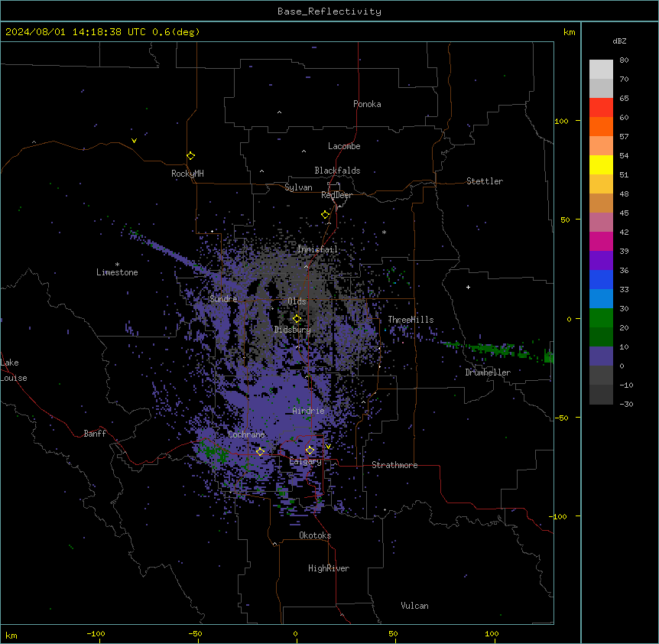The height and width of the screenshot is (644, 659).
Task: Click the Calgary city label
Action: click(x=306, y=461)
